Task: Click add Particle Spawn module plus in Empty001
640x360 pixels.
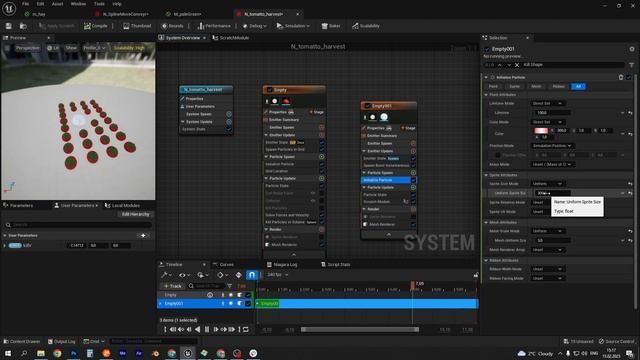Action: pos(413,173)
